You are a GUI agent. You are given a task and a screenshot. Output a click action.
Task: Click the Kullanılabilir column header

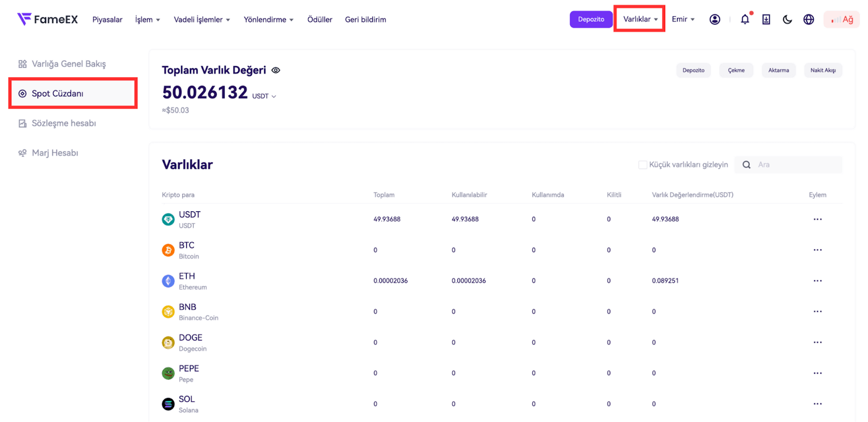click(x=469, y=195)
